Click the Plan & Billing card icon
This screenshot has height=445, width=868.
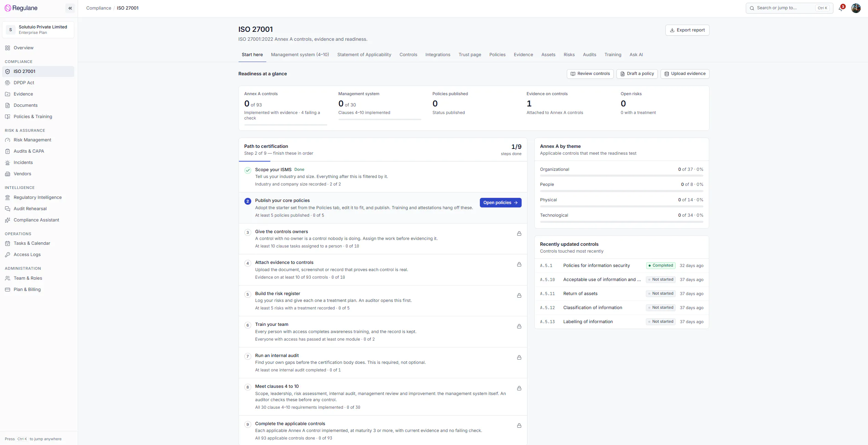click(8, 290)
